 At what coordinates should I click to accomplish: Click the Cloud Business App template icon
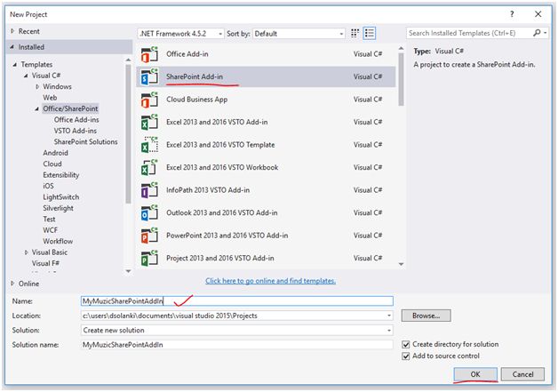(149, 100)
